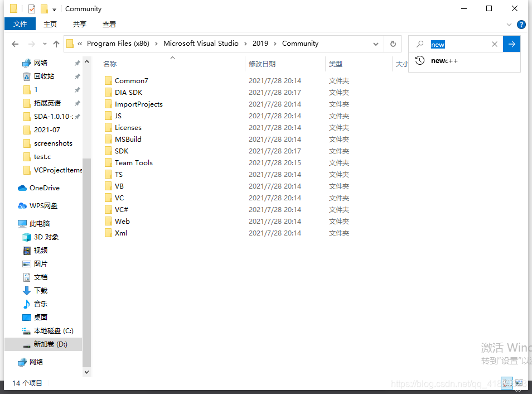Sort by 修改日期 column header
The height and width of the screenshot is (394, 532).
(262, 64)
